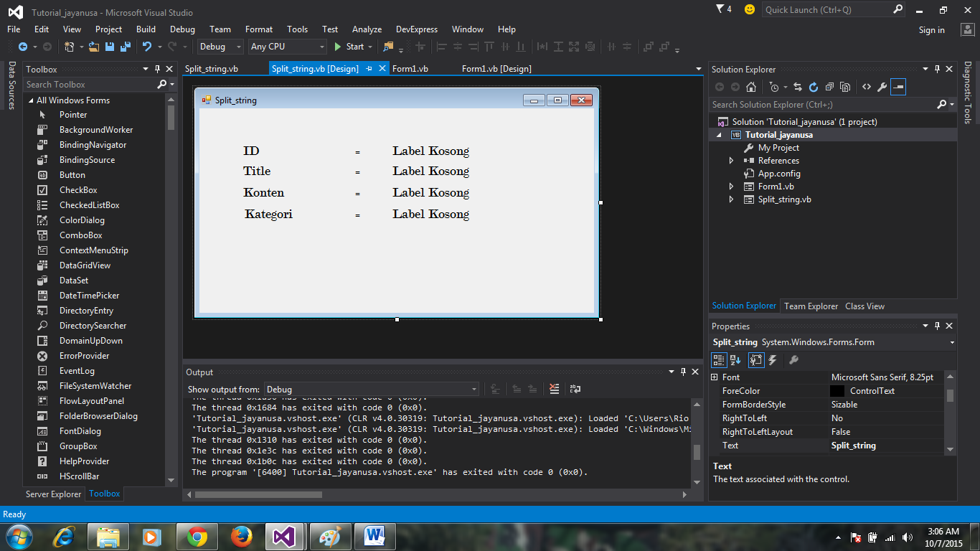
Task: Click the View Code icon in Solution Explorer
Action: 867,85
